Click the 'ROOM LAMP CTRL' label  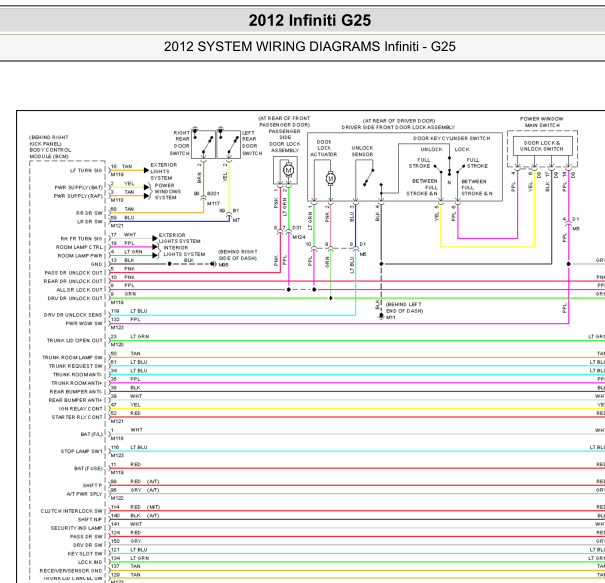coord(79,247)
